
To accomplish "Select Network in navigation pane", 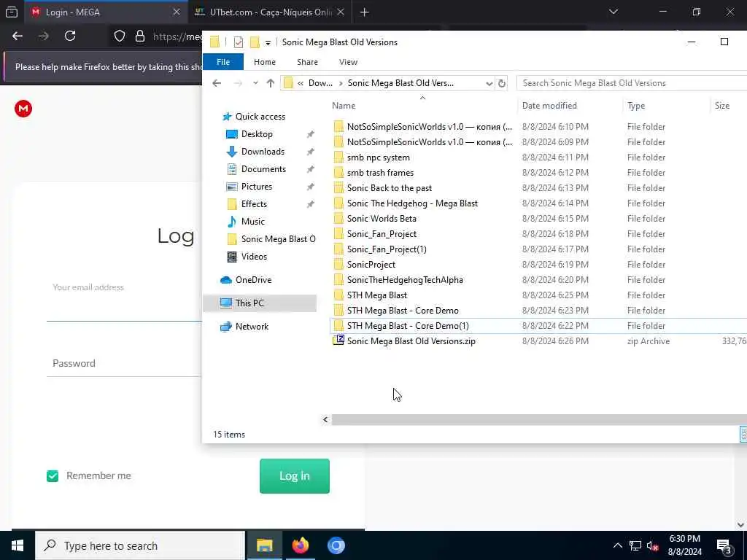I will (252, 327).
